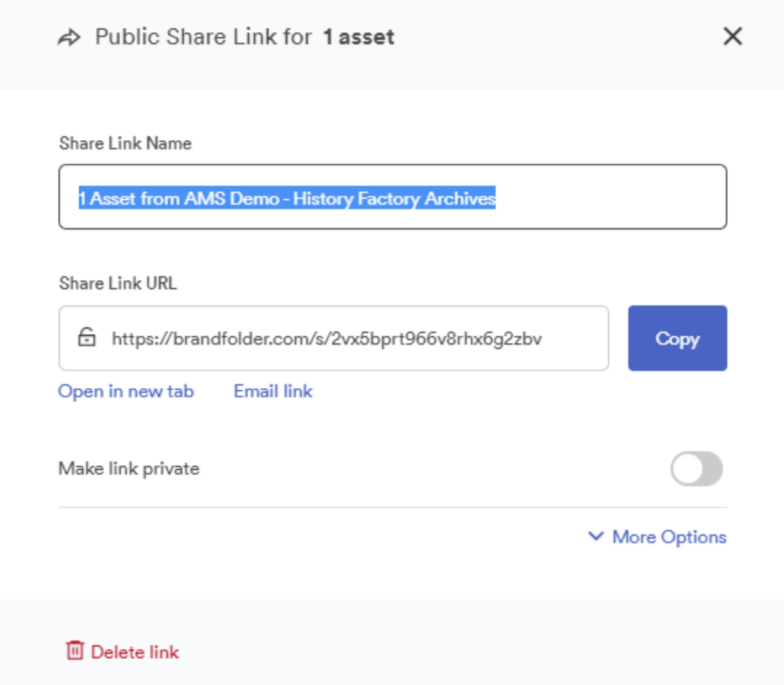Screen dimensions: 784x685
Task: Click the bold 1 asset text
Action: pos(359,37)
